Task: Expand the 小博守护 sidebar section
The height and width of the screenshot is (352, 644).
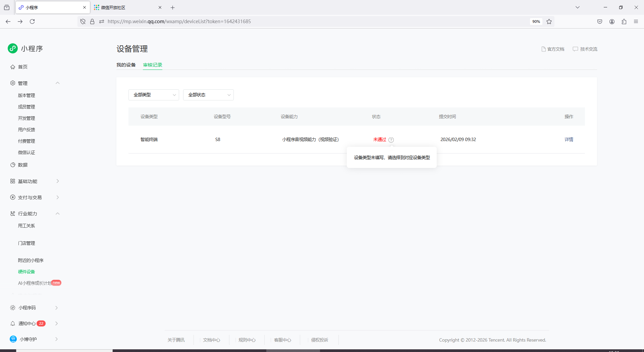Action: (x=56, y=339)
